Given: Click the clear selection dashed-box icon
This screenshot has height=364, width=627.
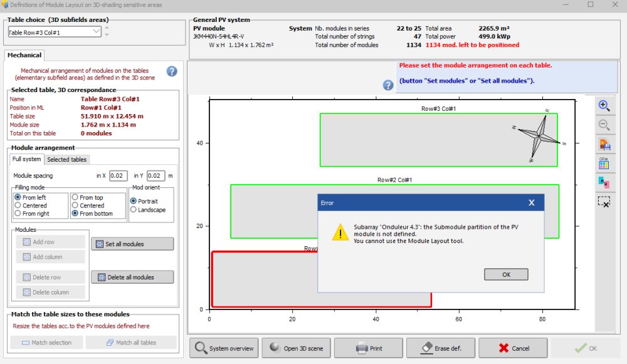Looking at the screenshot, I should (x=604, y=202).
